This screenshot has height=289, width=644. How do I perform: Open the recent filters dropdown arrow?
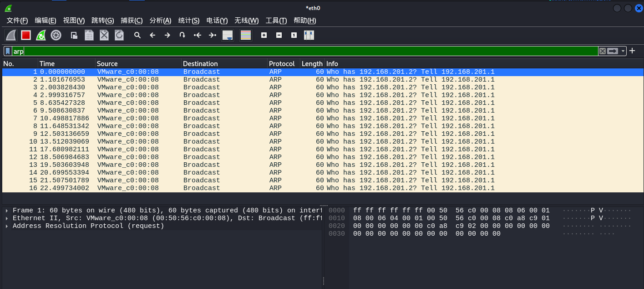click(623, 51)
